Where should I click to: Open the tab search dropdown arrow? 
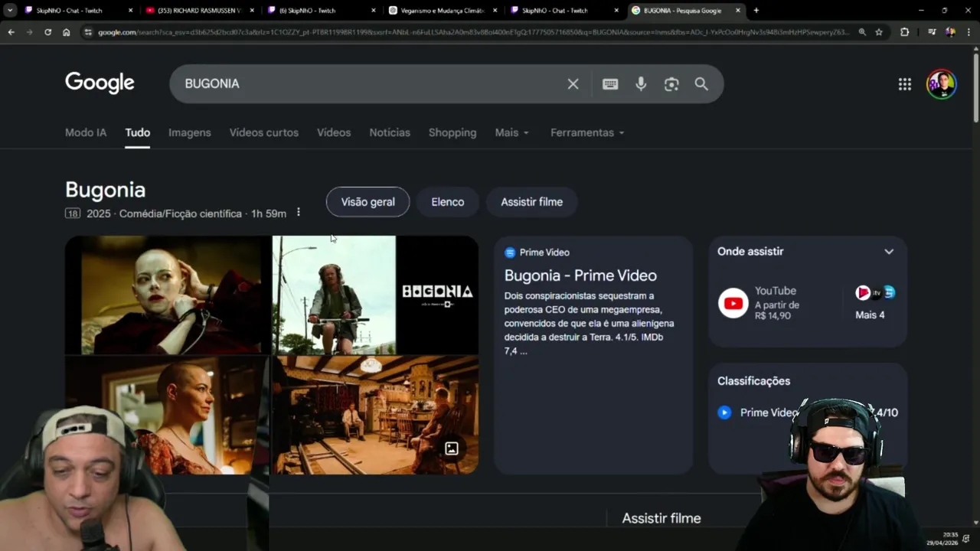click(11, 11)
